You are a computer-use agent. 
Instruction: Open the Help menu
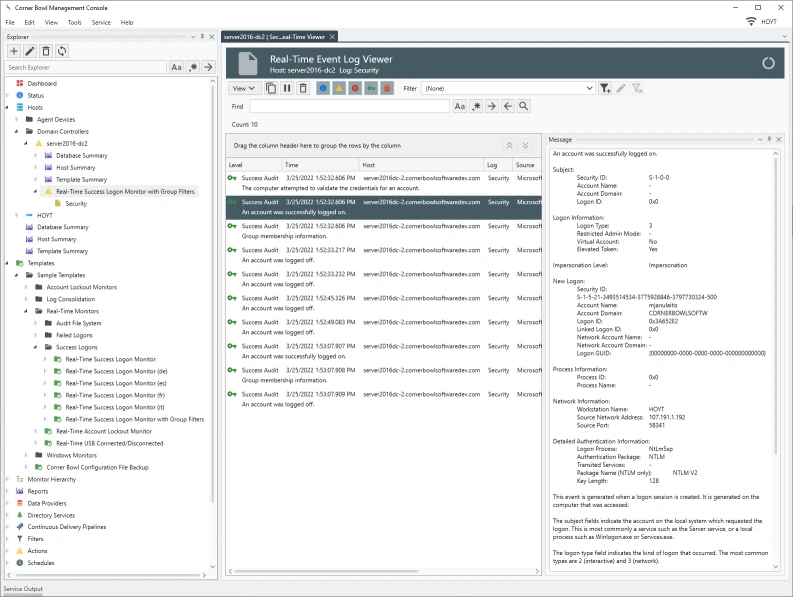pos(127,22)
